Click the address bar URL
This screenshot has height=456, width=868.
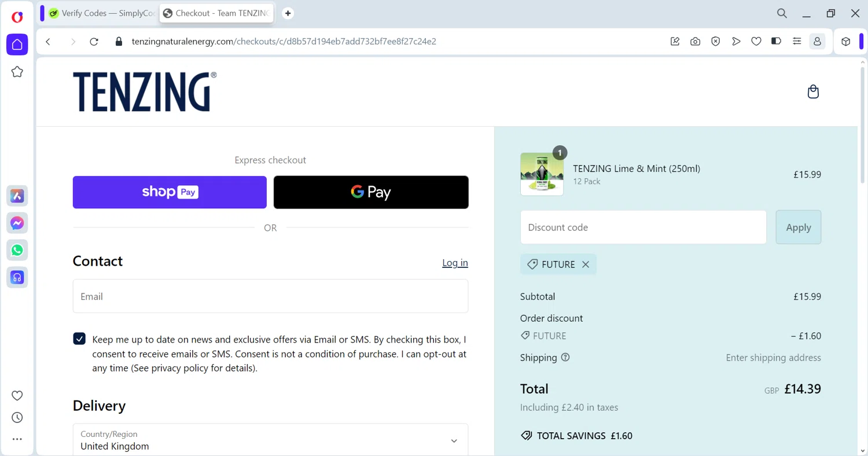284,42
